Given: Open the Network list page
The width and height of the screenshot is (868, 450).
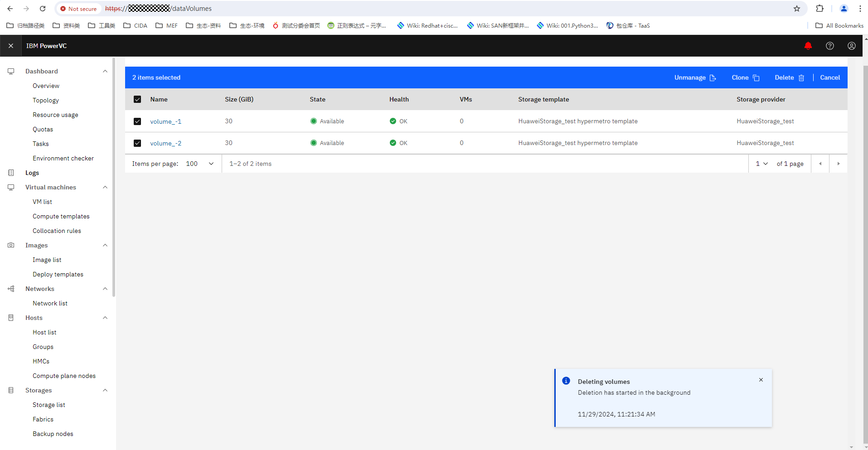Looking at the screenshot, I should pos(50,303).
